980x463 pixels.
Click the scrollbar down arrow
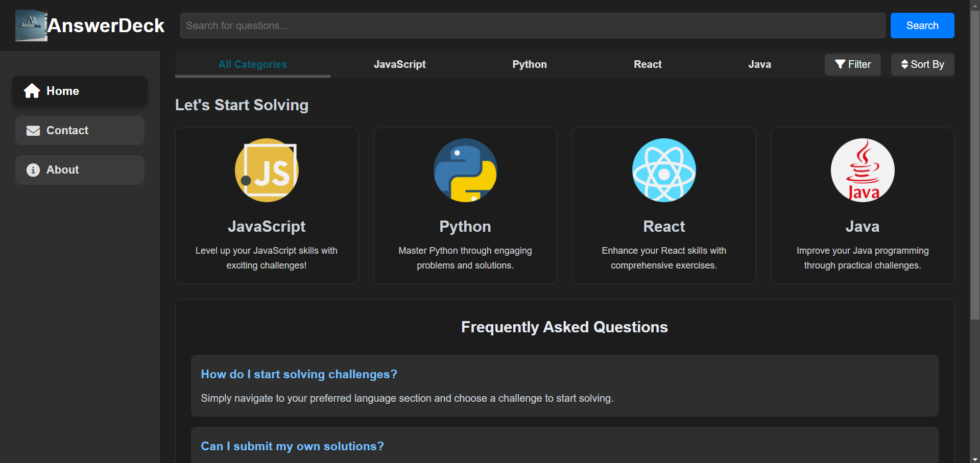click(x=975, y=459)
